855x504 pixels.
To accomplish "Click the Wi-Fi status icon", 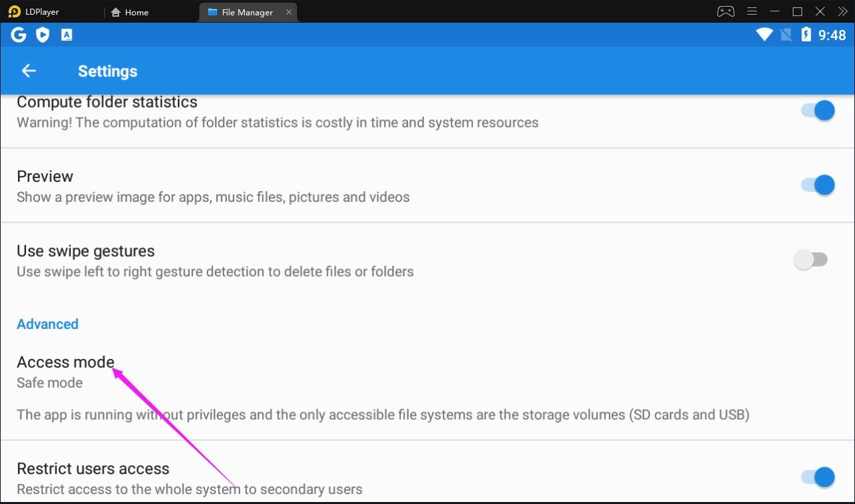I will [x=763, y=34].
